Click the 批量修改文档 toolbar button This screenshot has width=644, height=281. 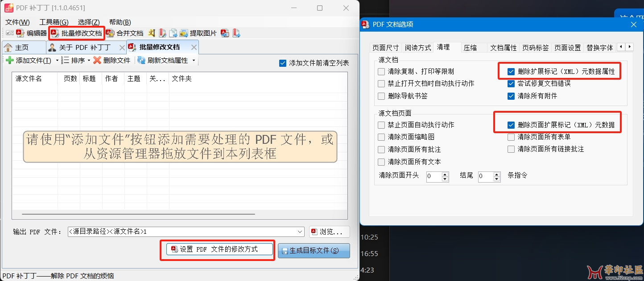click(77, 33)
